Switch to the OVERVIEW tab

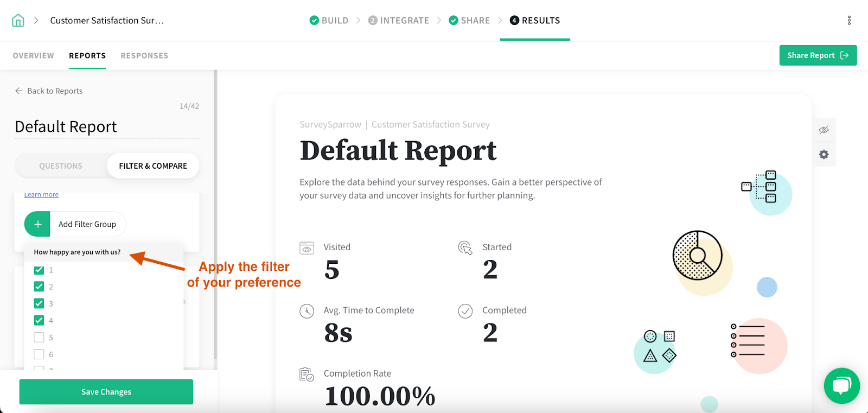click(34, 55)
